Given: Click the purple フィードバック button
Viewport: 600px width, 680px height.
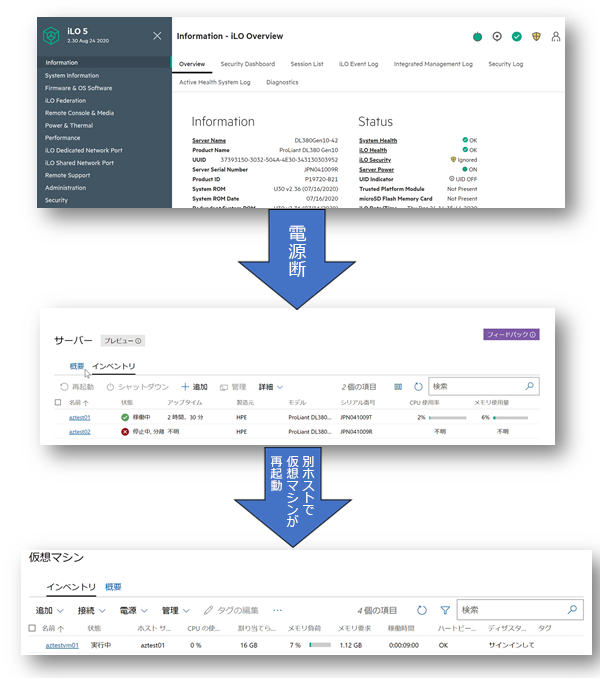Looking at the screenshot, I should [511, 334].
